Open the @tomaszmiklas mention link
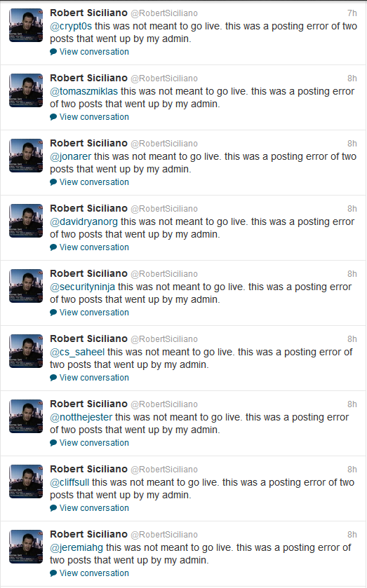367x588 pixels. (84, 92)
